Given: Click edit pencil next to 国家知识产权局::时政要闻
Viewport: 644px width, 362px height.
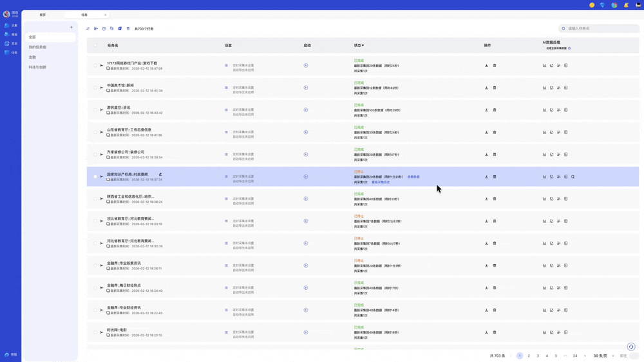Looking at the screenshot, I should coord(160,175).
